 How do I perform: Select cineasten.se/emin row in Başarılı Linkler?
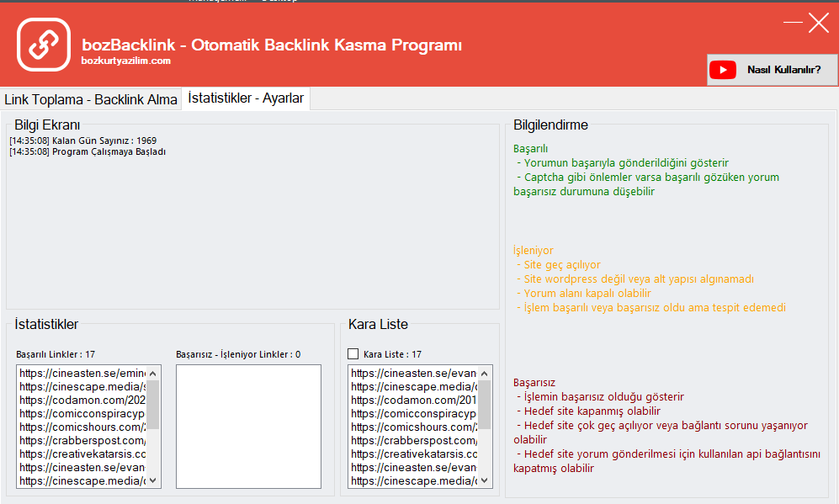82,373
